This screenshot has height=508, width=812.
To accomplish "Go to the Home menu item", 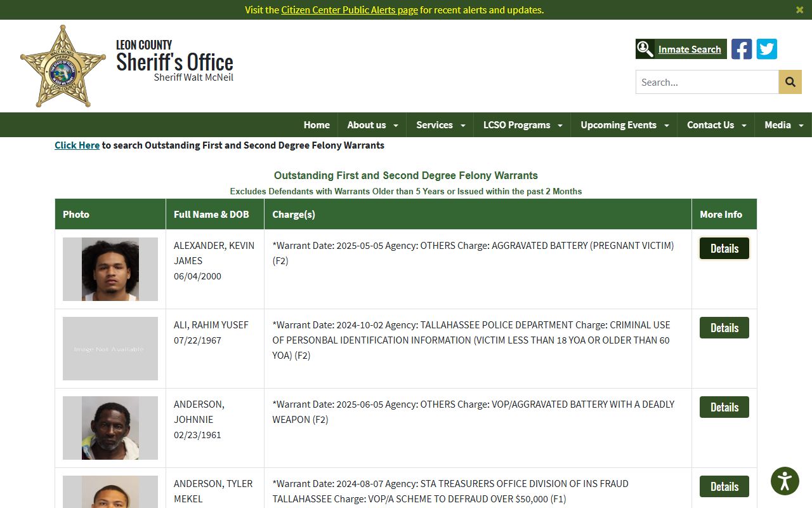I will (x=317, y=125).
